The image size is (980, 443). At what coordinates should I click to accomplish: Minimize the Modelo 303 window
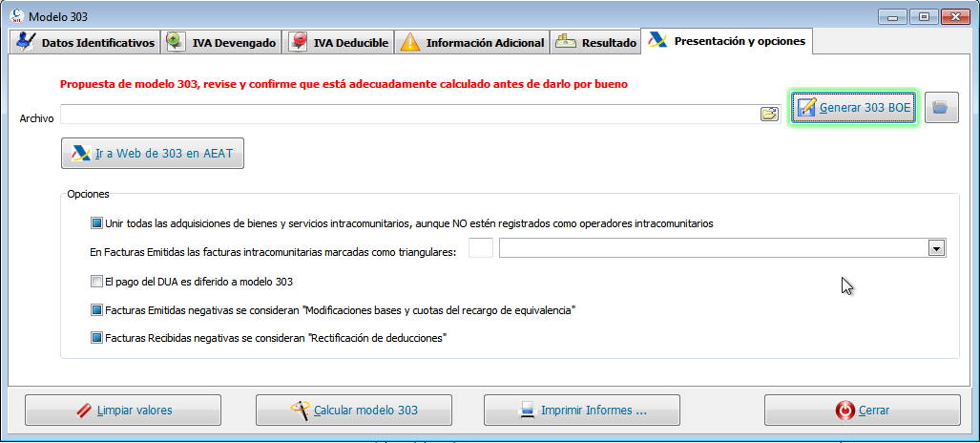[892, 16]
